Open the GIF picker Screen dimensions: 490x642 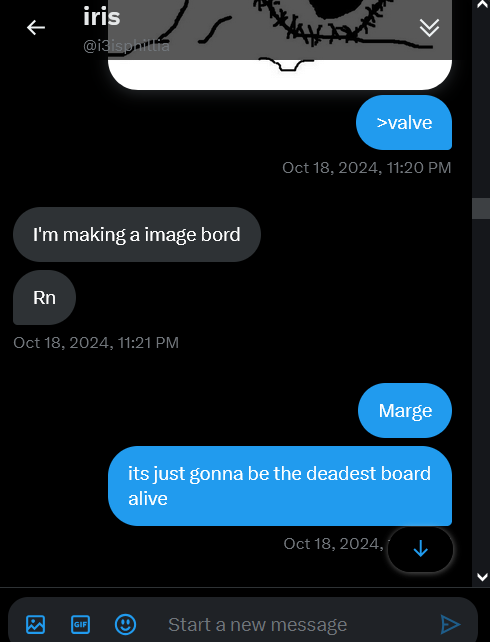[80, 624]
